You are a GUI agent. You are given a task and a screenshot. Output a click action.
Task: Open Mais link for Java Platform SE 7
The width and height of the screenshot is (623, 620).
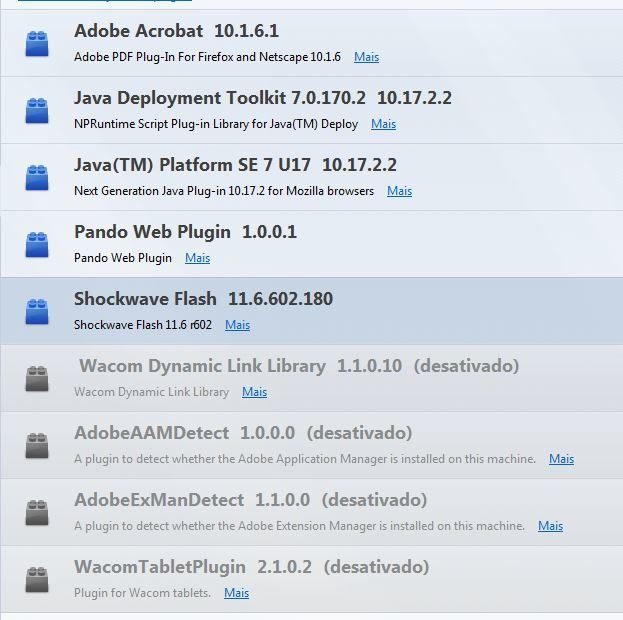[399, 191]
